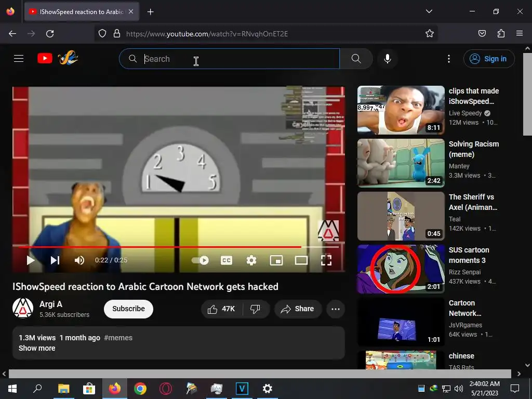Screen dimensions: 532x399
Task: Open Opera browser from taskbar
Action: pyautogui.click(x=165, y=389)
